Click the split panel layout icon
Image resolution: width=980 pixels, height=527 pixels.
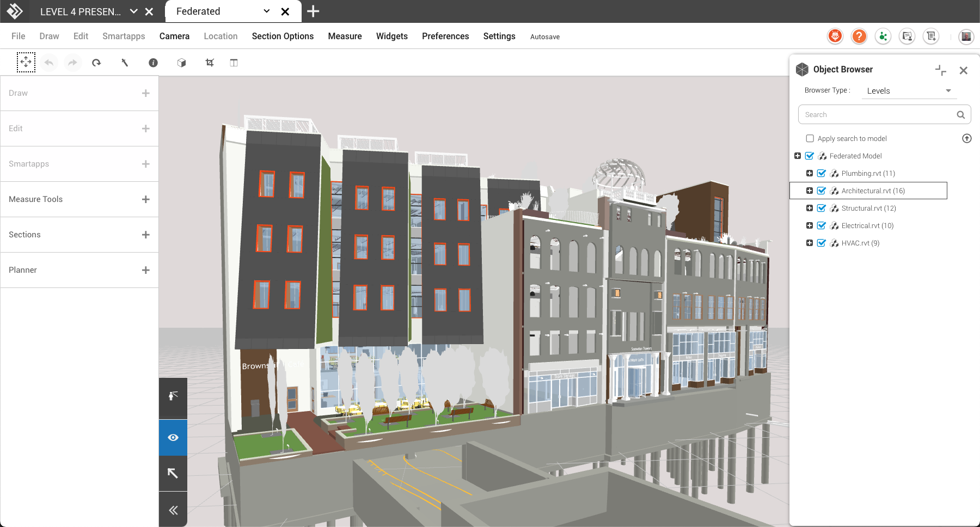pos(234,63)
